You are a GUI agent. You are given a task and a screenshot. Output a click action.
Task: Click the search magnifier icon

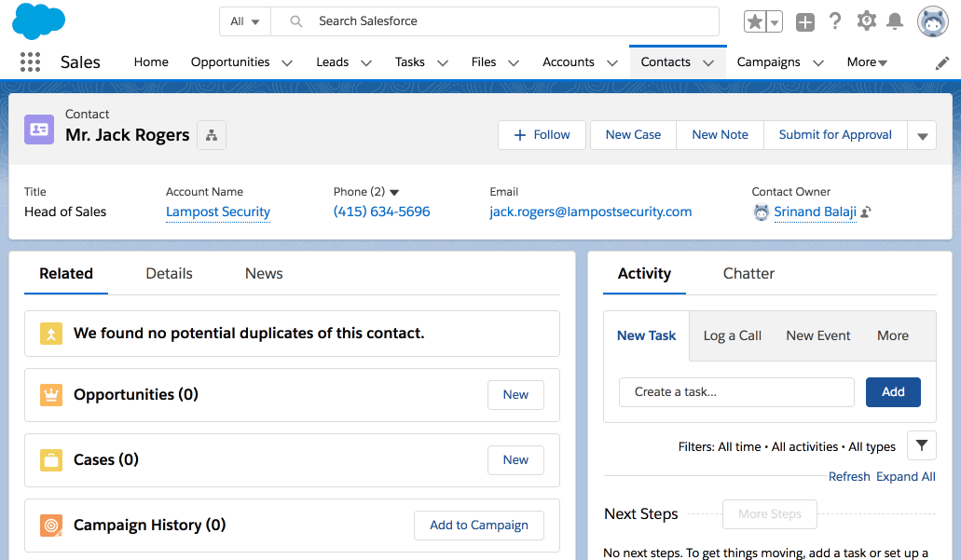296,21
